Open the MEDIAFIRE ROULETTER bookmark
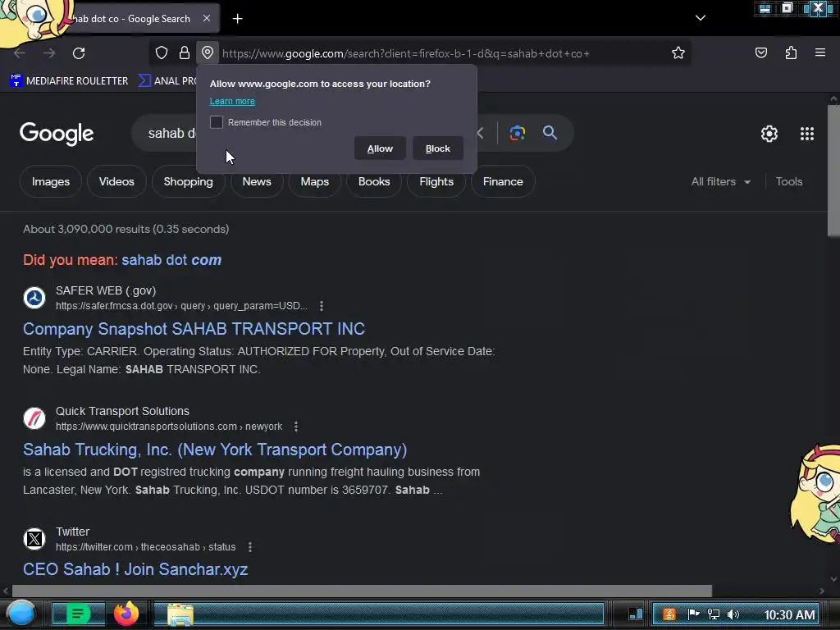 [69, 80]
